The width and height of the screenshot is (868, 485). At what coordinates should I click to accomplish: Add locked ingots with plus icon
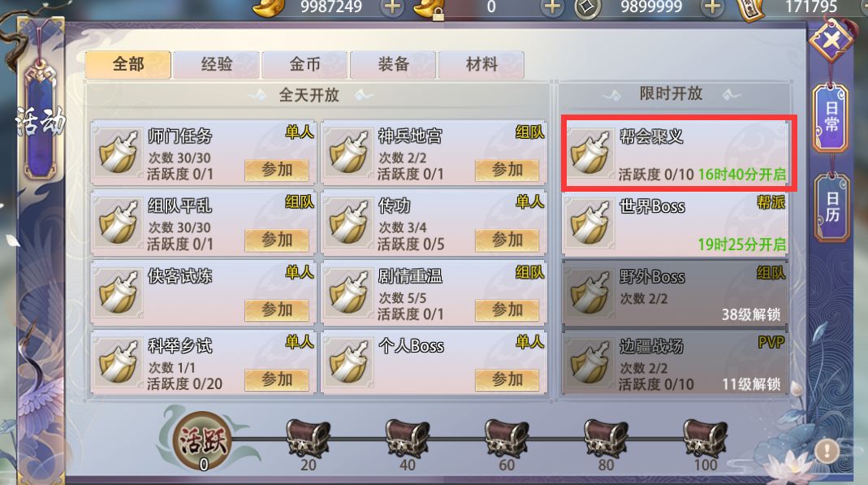[x=552, y=7]
